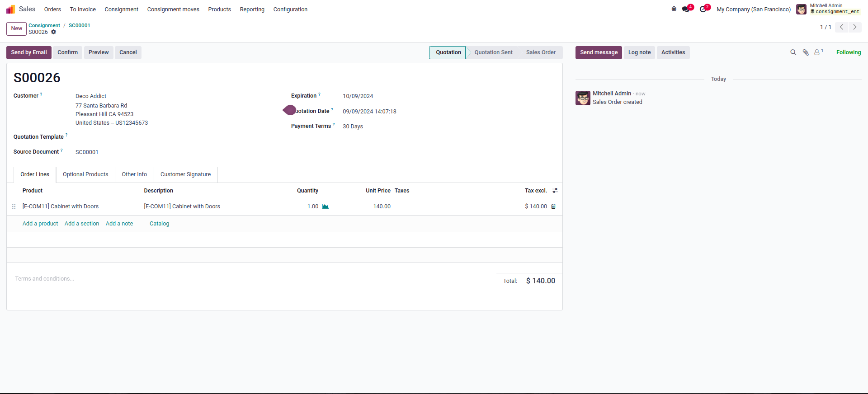The image size is (868, 394).
Task: Open the Orders menu
Action: 52,9
